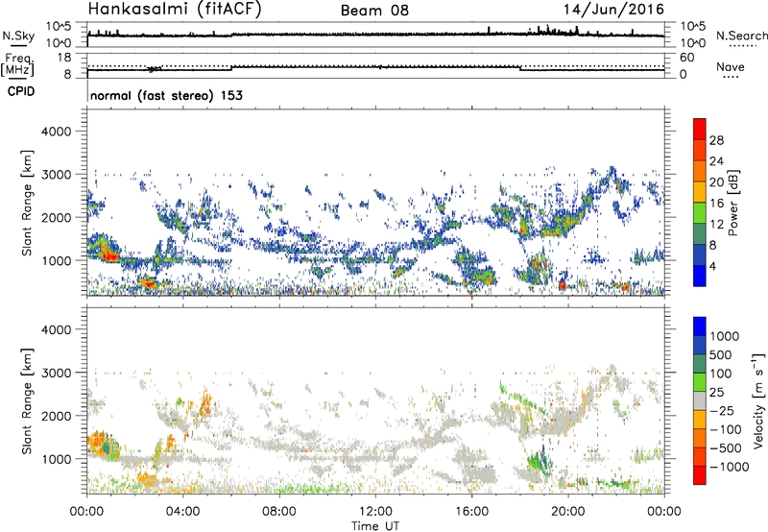Click the 4000 tick of the power panel
Image resolution: width=768 pixels, height=532 pixels.
pyautogui.click(x=56, y=132)
